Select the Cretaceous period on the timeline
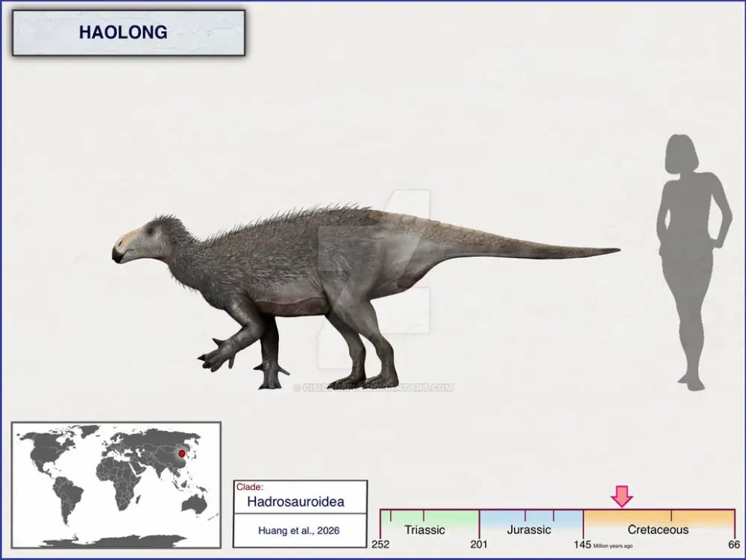Screen dimensions: 746x560 (x=657, y=529)
